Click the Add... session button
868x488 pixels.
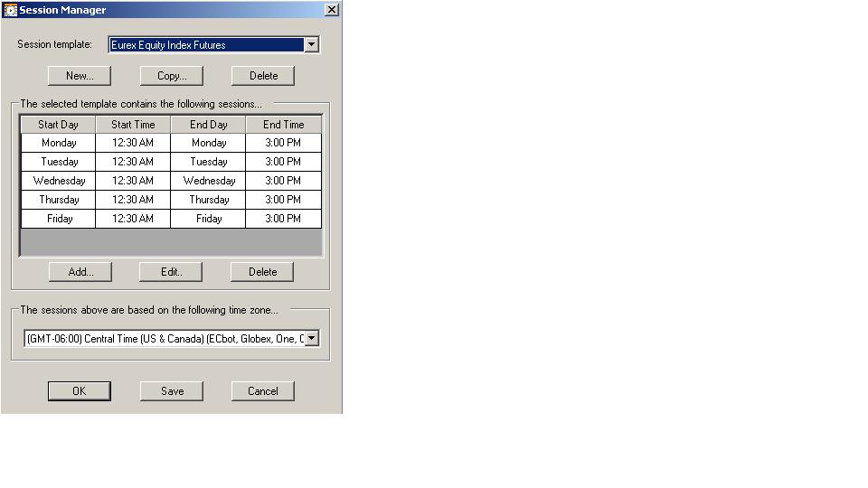tap(80, 272)
